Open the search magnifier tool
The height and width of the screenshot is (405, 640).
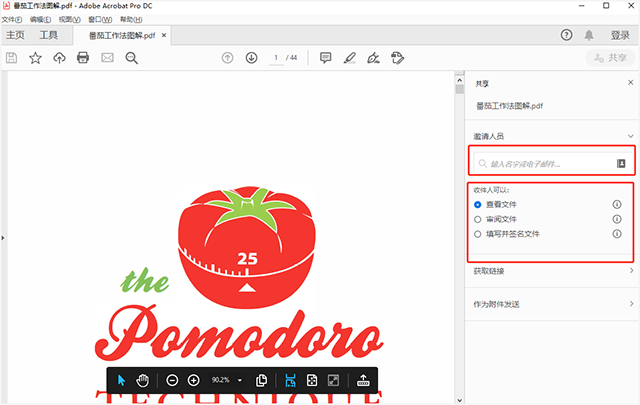(131, 58)
